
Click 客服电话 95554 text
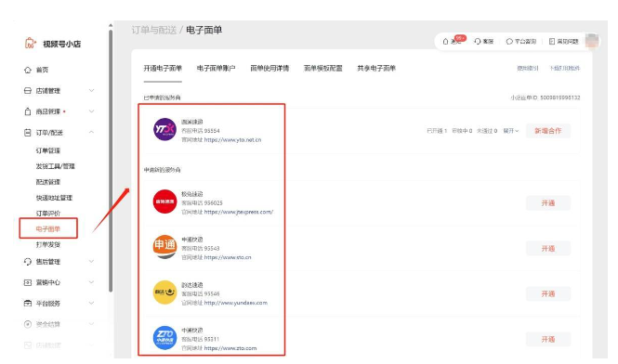pos(201,131)
